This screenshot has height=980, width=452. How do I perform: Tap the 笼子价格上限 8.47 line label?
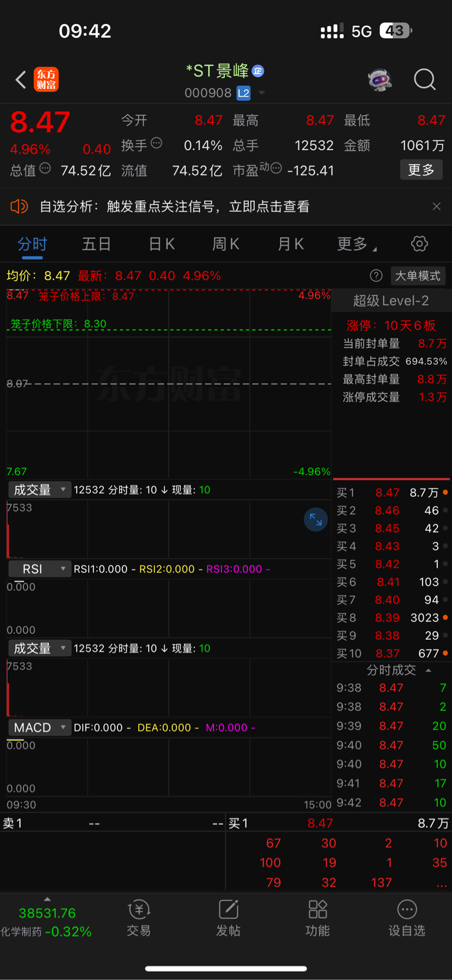(x=87, y=296)
